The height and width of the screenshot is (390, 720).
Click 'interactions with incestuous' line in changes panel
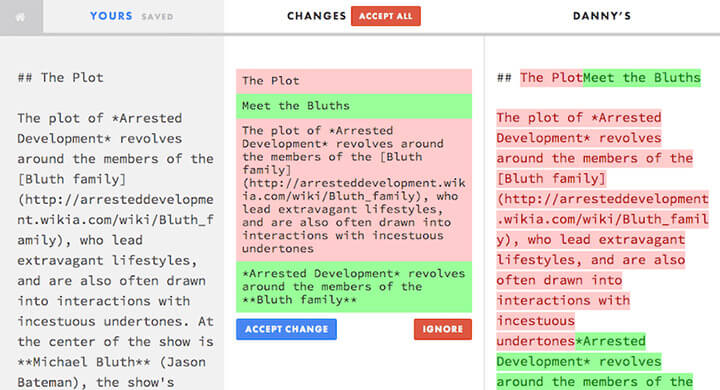[x=343, y=236]
